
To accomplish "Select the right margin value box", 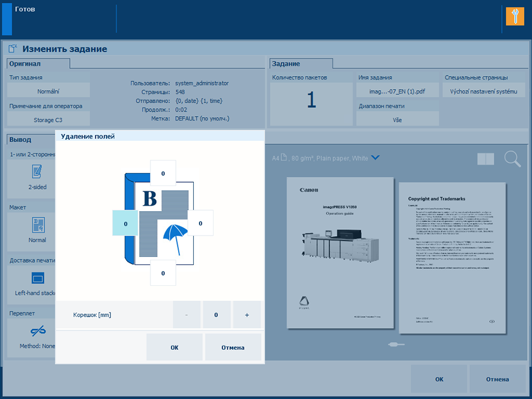I will pos(201,223).
